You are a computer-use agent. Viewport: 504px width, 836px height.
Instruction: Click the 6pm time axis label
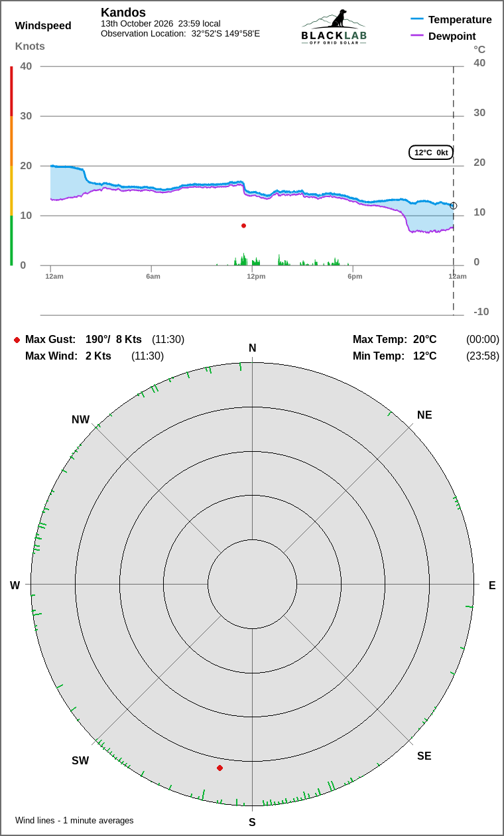[x=355, y=276]
